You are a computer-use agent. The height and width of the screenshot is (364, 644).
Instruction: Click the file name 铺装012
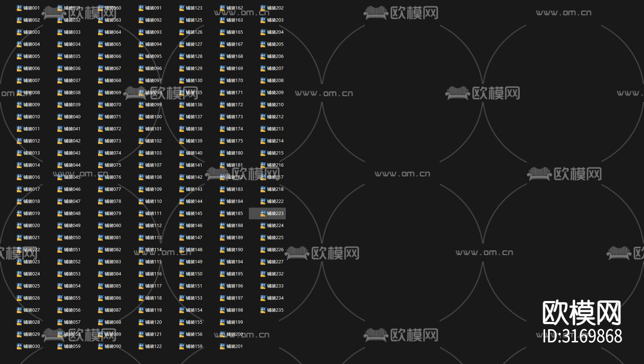(x=32, y=141)
